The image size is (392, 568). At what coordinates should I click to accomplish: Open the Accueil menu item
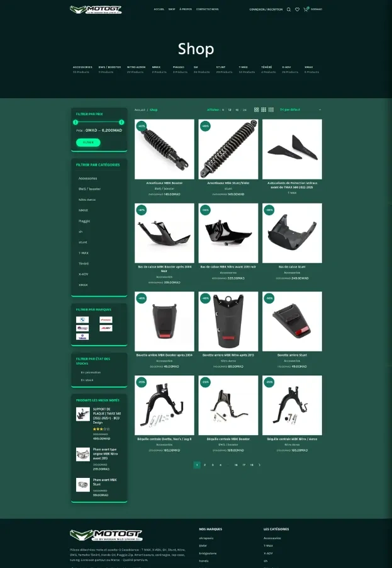click(x=159, y=9)
